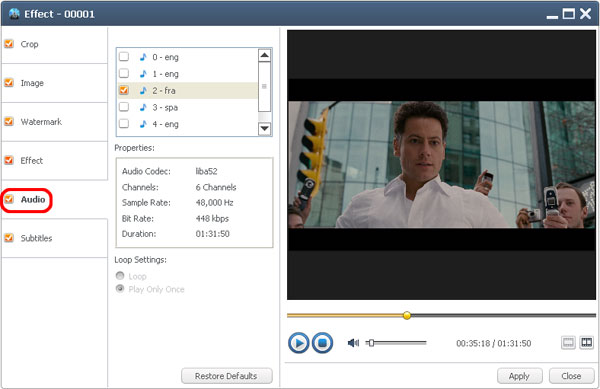Screen dimensions: 600x389
Task: Toggle the Image checkbox
Action: click(x=9, y=82)
